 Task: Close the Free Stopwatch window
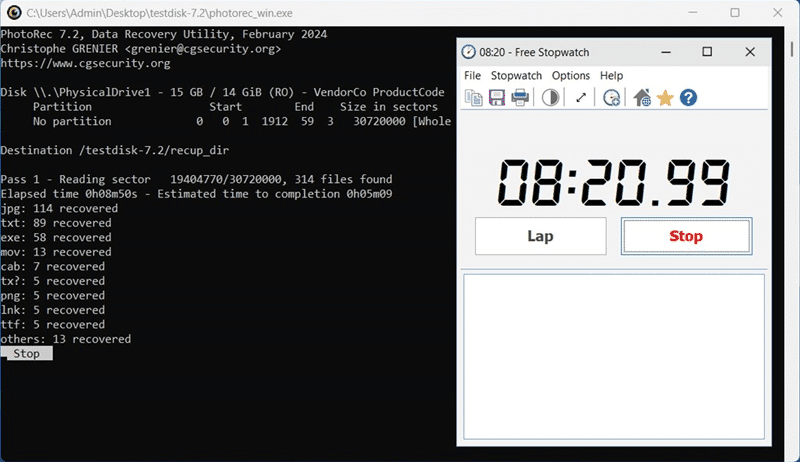pos(750,52)
